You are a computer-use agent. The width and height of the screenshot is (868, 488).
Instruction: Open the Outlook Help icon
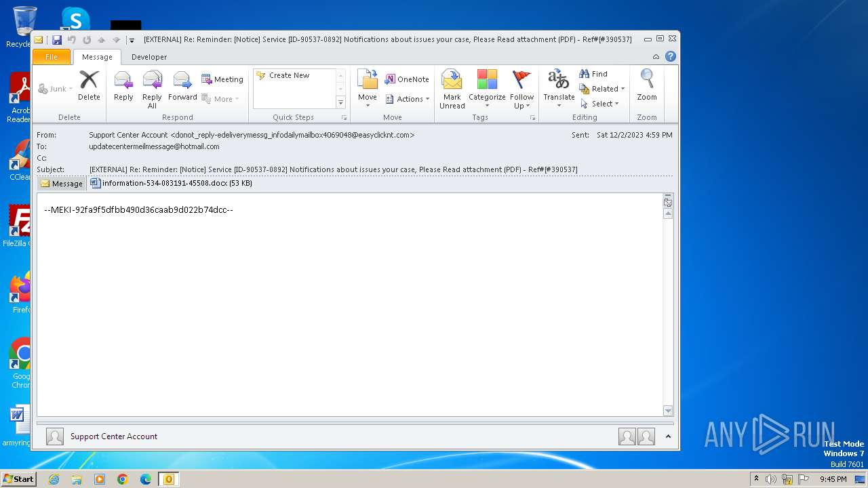click(671, 56)
